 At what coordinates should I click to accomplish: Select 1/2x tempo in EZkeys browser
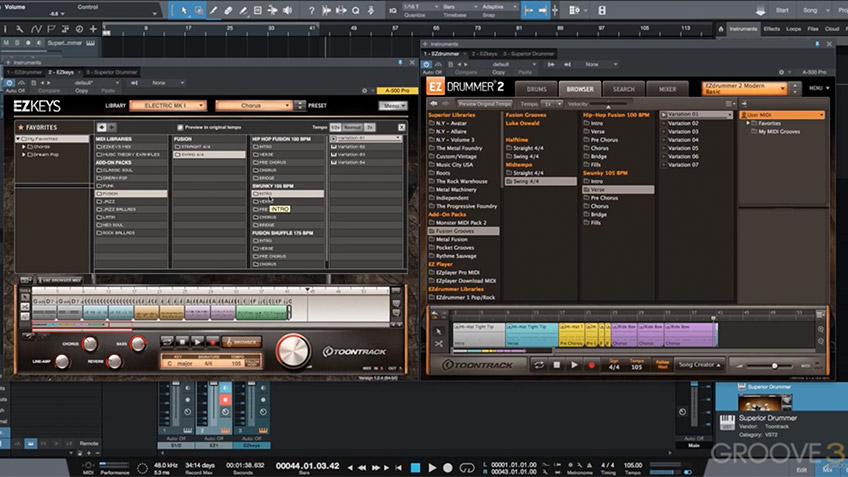335,128
